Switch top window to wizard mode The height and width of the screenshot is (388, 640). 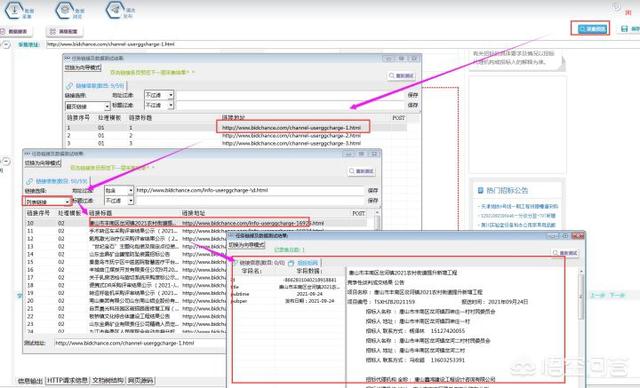[x=83, y=67]
